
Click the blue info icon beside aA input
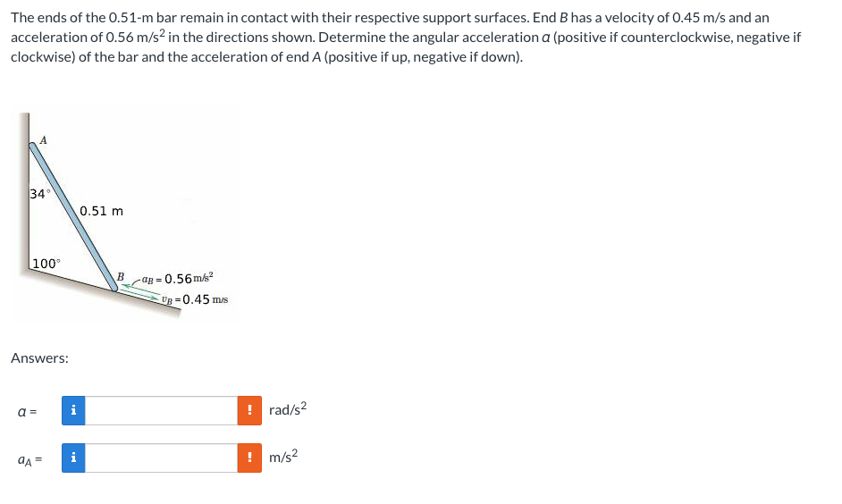pos(74,458)
